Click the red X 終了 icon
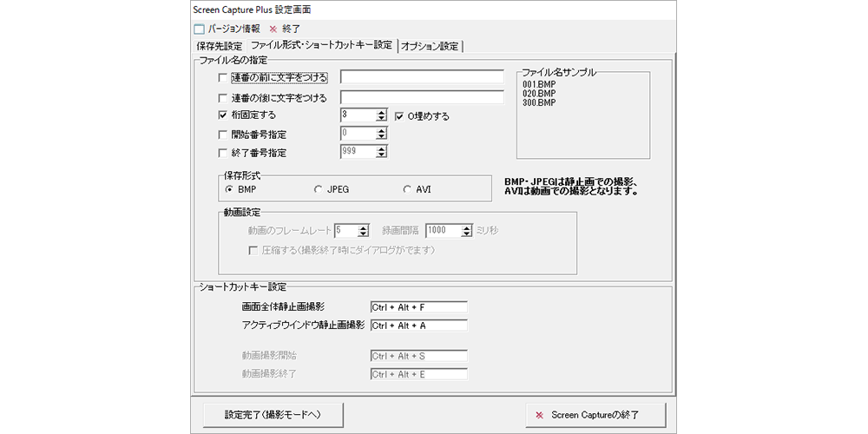 pos(273,30)
